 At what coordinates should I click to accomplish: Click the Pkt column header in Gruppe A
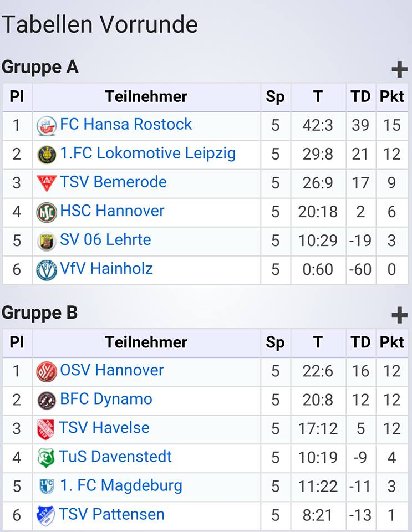tap(392, 96)
